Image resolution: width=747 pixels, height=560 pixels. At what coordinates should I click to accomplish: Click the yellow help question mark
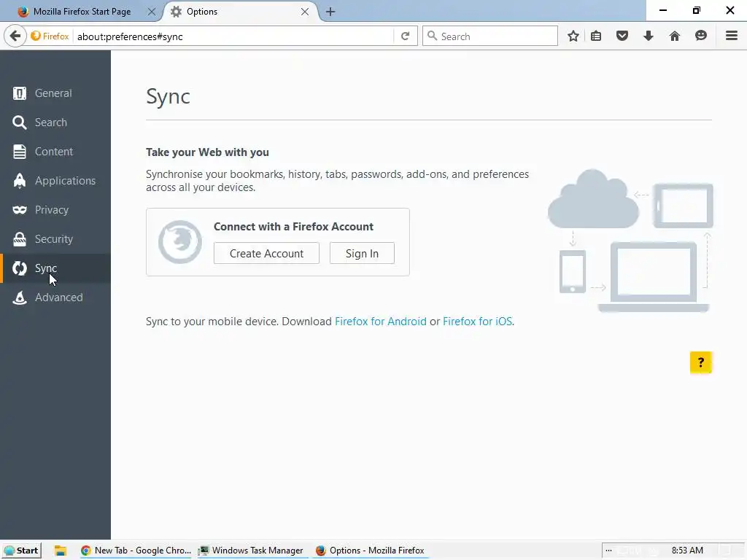[x=701, y=362]
